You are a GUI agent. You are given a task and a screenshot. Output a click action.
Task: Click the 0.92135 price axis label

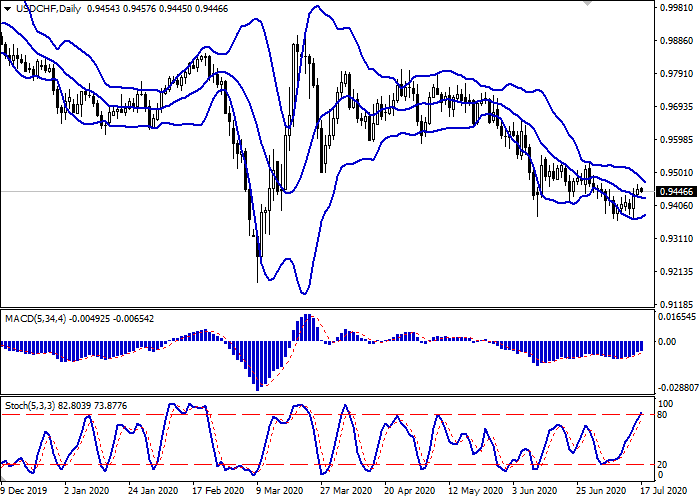click(x=676, y=272)
